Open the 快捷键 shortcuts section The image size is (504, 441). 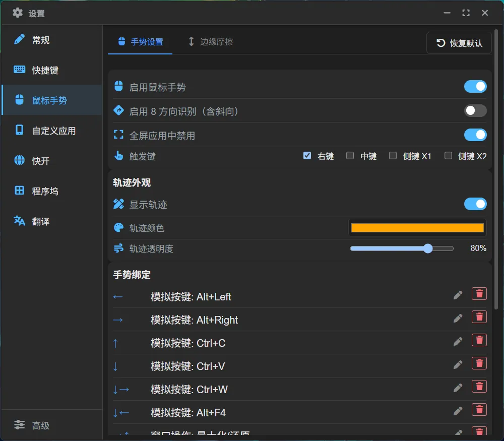pyautogui.click(x=52, y=70)
